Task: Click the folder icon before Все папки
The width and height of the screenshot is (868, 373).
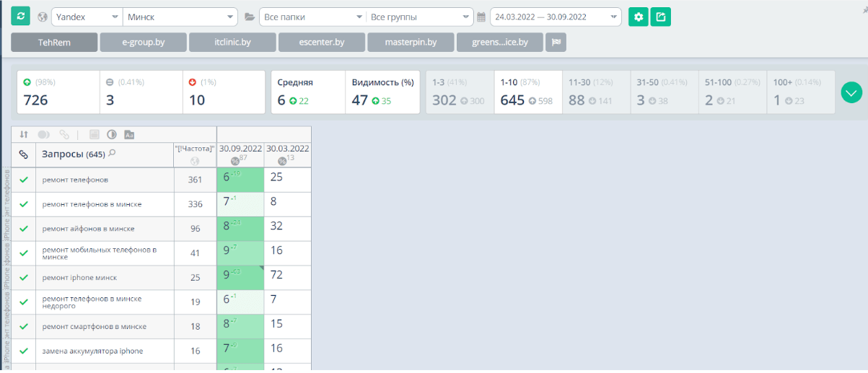Action: [250, 17]
